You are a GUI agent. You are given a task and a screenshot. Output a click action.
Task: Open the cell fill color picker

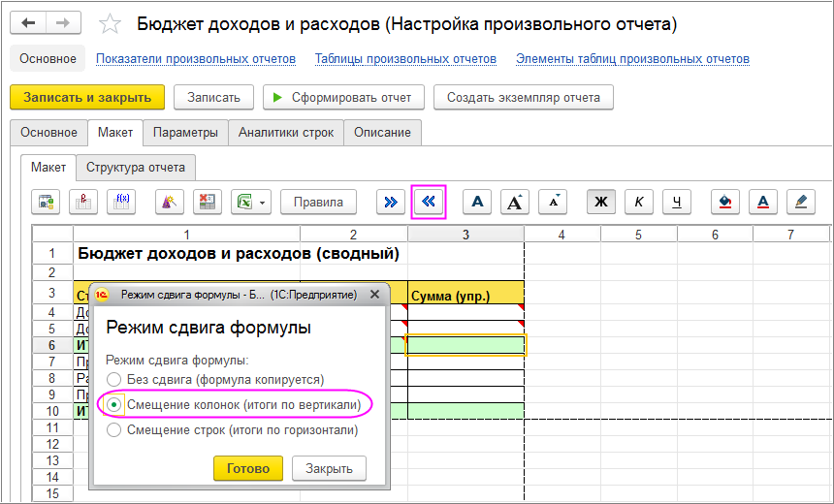point(724,202)
